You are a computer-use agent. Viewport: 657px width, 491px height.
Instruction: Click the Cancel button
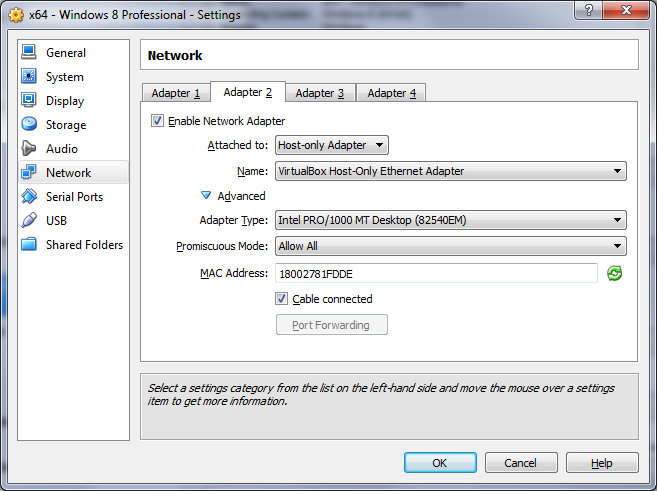pos(521,463)
